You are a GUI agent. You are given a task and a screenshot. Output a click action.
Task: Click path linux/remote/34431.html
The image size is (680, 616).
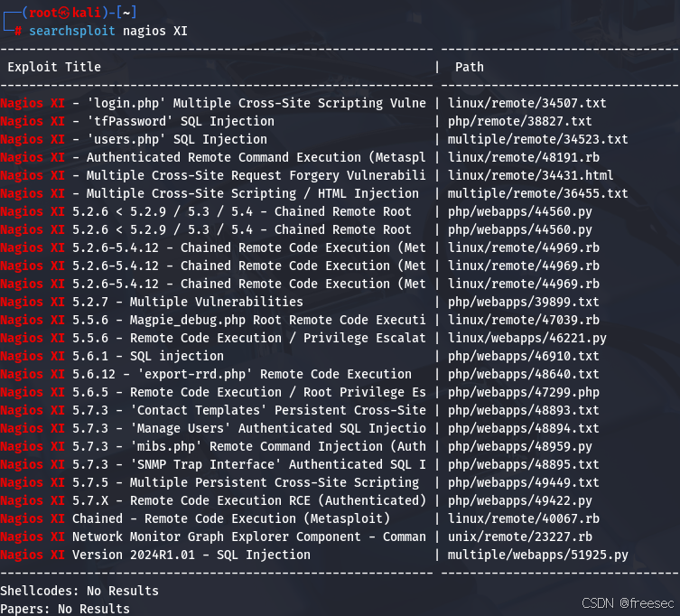point(530,175)
